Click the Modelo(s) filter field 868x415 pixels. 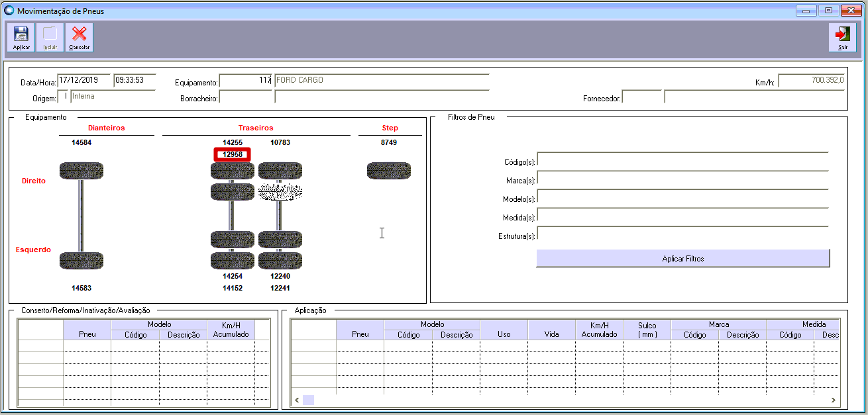[683, 197]
